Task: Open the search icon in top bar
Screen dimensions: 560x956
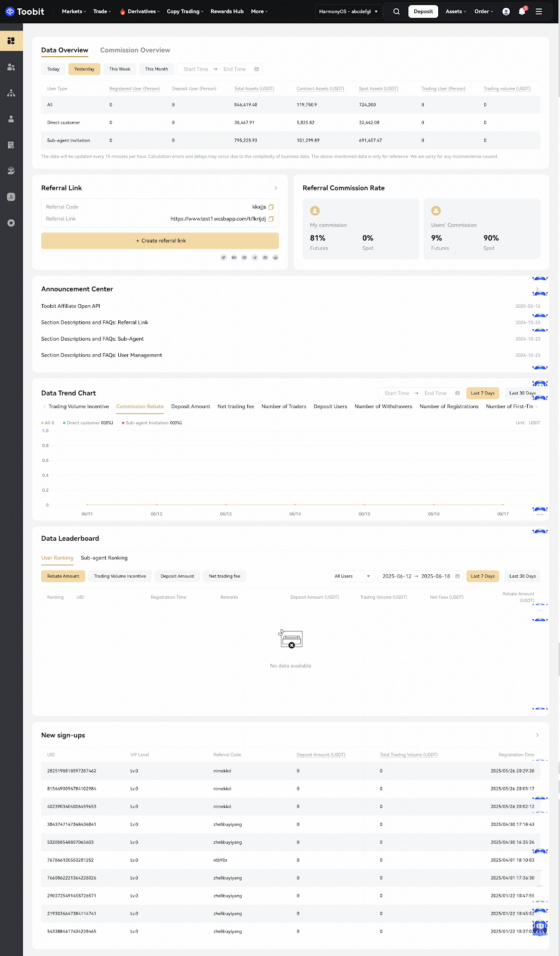Action: 396,11
